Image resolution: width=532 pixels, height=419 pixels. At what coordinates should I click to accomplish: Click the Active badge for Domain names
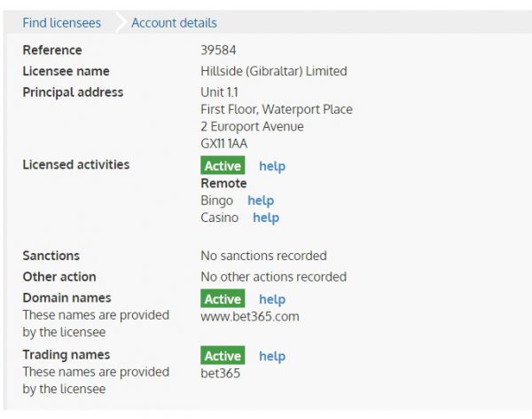point(223,299)
